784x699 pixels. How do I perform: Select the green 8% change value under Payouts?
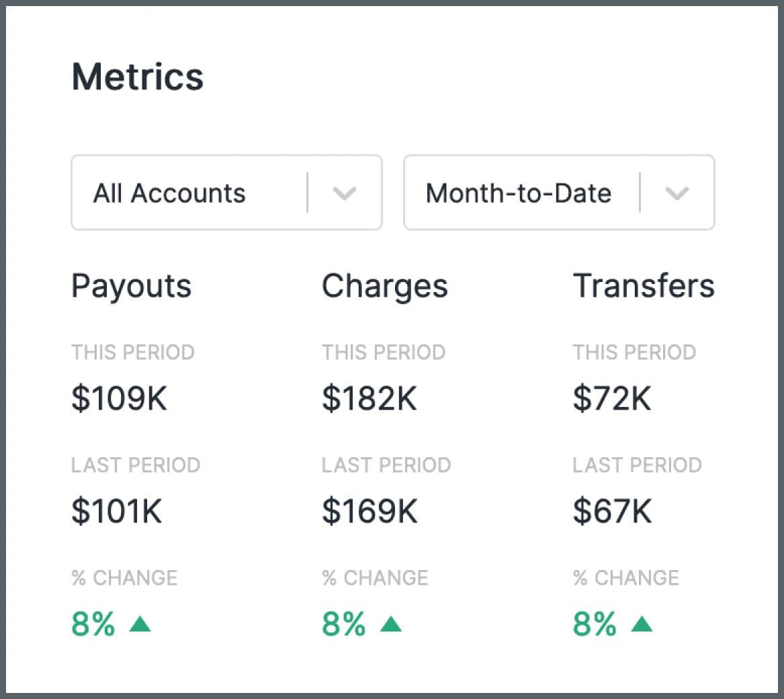tap(92, 624)
